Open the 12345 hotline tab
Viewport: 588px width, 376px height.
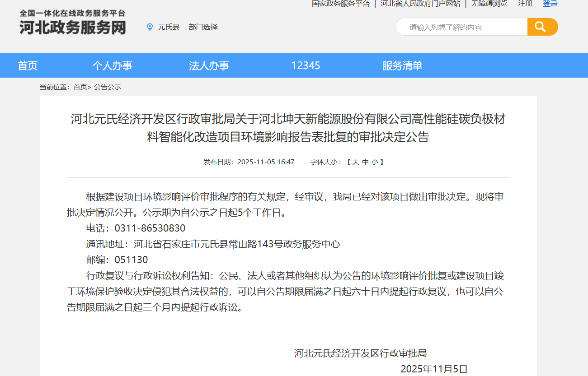click(x=306, y=65)
